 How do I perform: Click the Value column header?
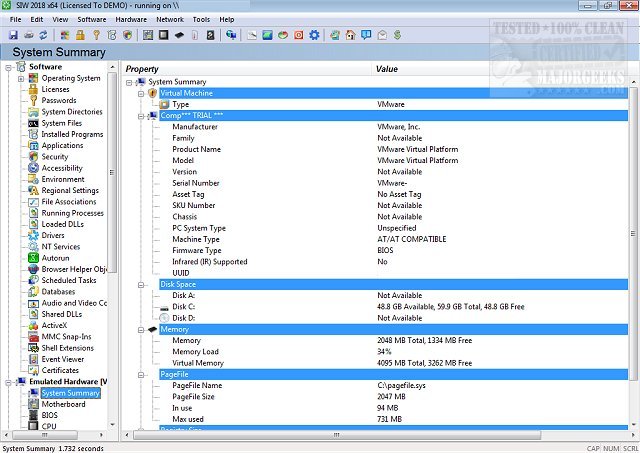tap(386, 69)
